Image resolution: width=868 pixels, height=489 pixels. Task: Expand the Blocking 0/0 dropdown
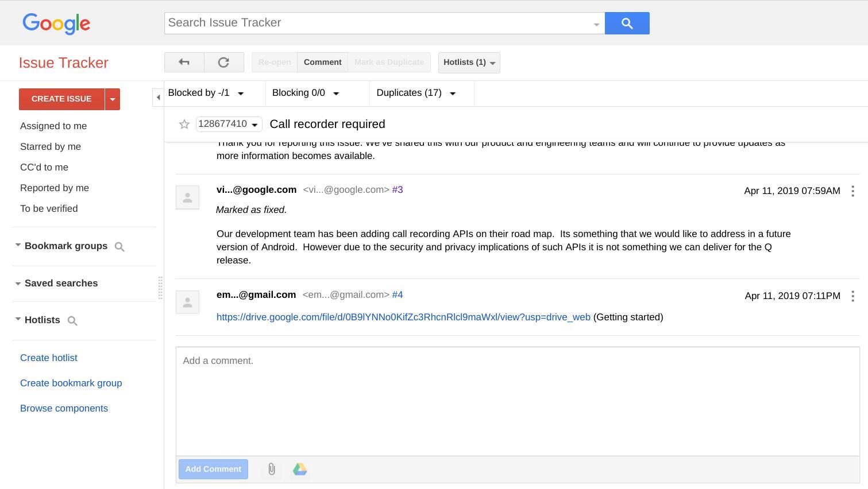pyautogui.click(x=306, y=93)
